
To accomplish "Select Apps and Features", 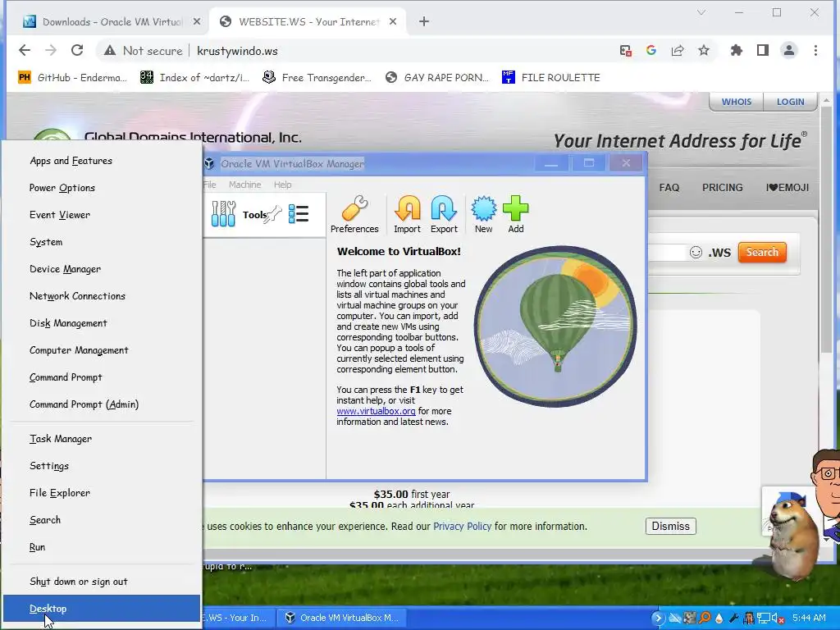I will (x=102, y=161).
